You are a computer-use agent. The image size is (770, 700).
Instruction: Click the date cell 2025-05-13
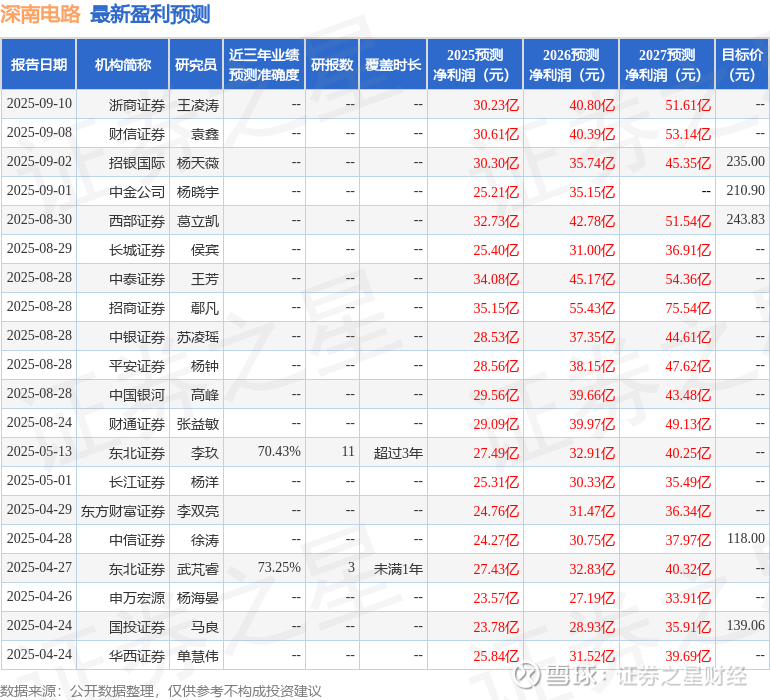(x=39, y=451)
